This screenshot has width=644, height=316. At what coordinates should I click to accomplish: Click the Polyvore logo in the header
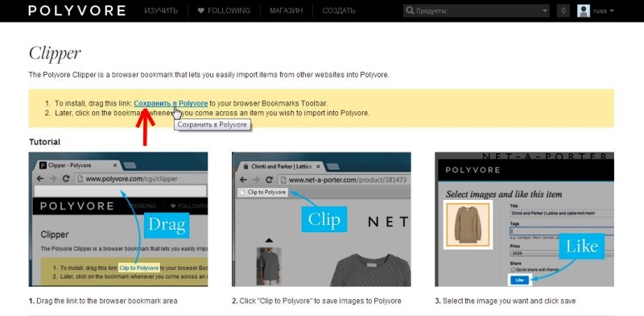[76, 10]
